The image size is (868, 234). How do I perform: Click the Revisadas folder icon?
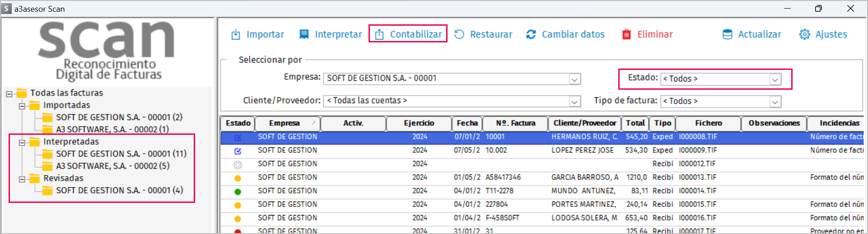35,179
